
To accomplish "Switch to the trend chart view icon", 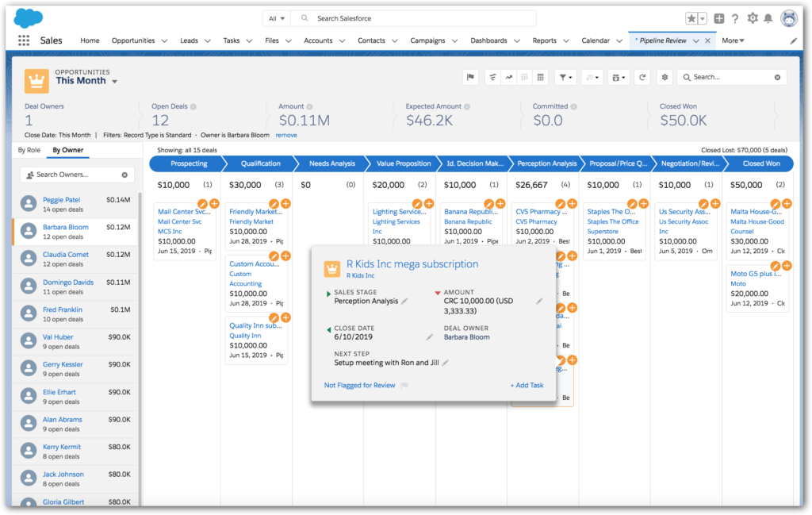I will (509, 77).
